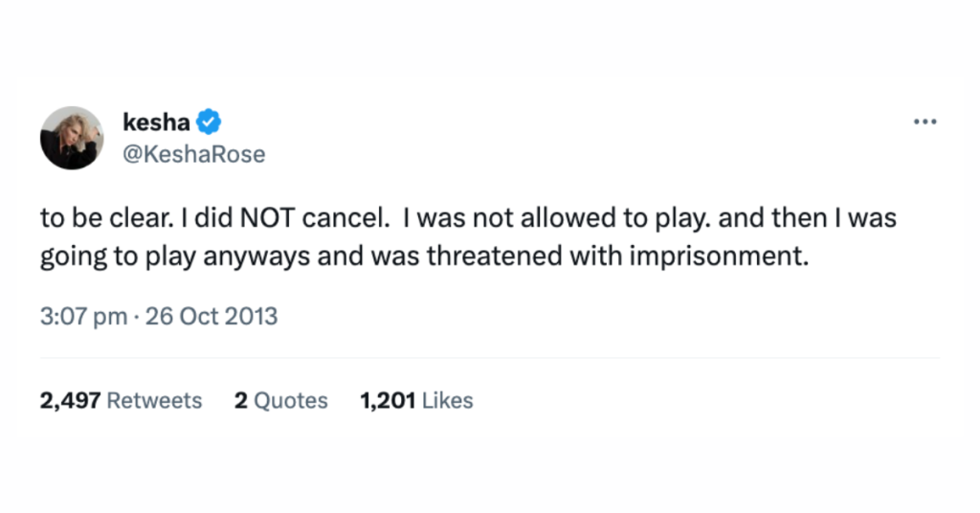Open Kesha's profile picture avatar
Image resolution: width=980 pixels, height=513 pixels.
(x=72, y=138)
